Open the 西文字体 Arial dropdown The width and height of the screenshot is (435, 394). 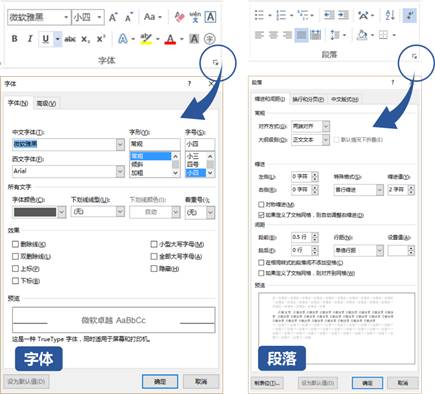[120, 171]
